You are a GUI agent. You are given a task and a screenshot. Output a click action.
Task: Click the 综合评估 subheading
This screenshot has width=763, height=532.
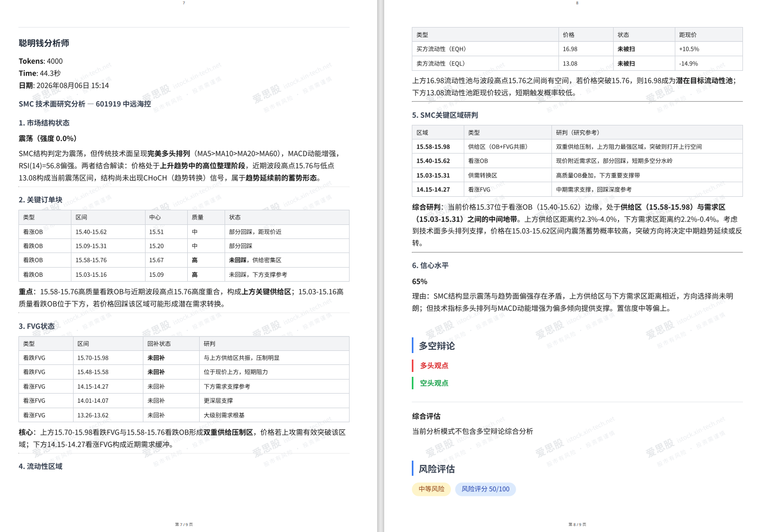tap(426, 416)
